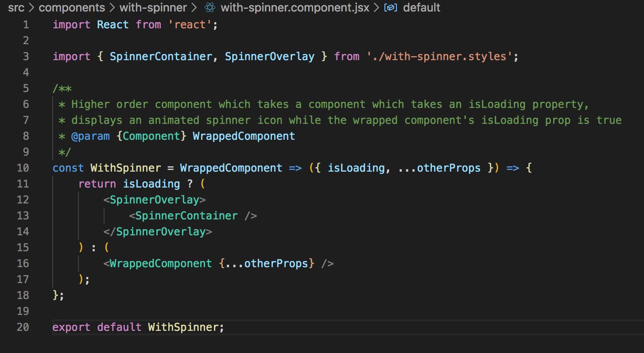Click line number 5 at comment start

coord(26,88)
